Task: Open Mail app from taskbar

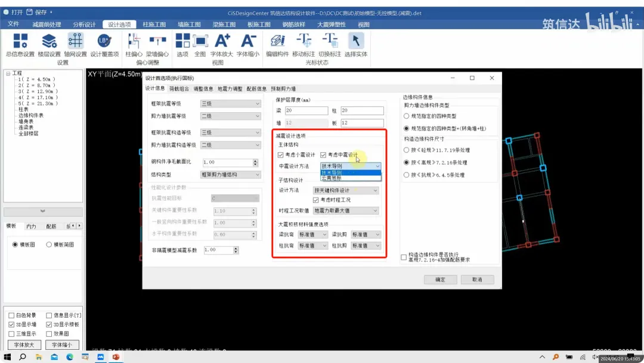Action: pos(54,357)
